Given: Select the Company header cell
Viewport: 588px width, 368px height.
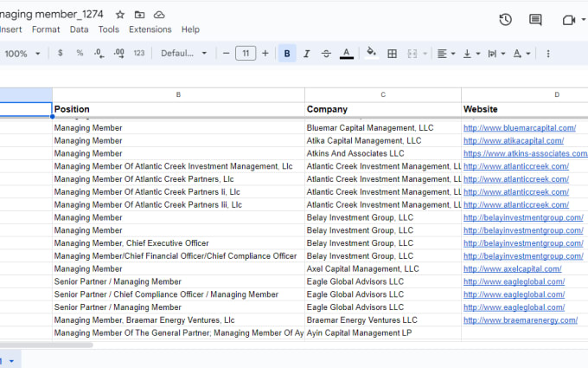Looking at the screenshot, I should [383, 109].
